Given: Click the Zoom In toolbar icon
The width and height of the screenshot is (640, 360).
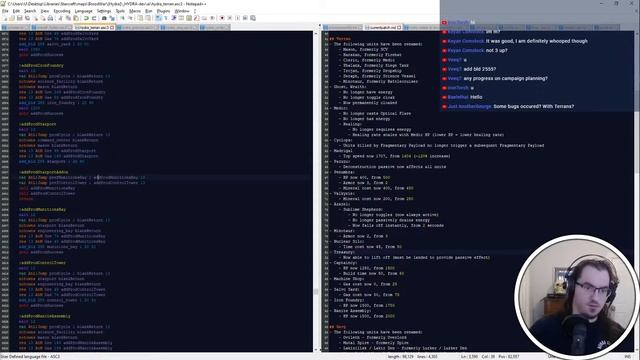Looking at the screenshot, I should (x=122, y=18).
